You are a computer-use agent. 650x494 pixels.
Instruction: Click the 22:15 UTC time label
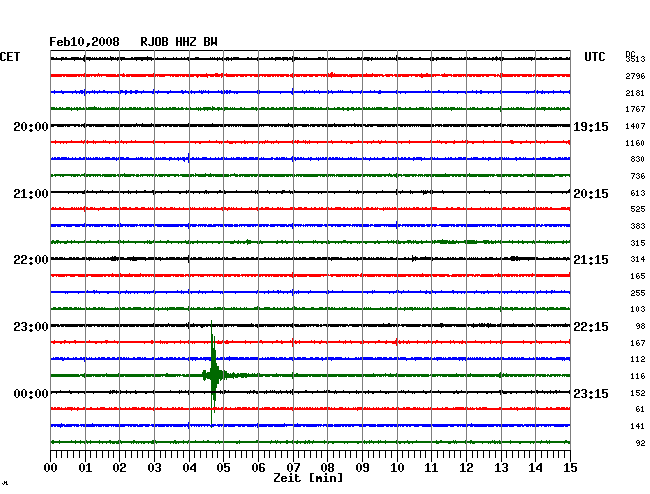pyautogui.click(x=591, y=327)
